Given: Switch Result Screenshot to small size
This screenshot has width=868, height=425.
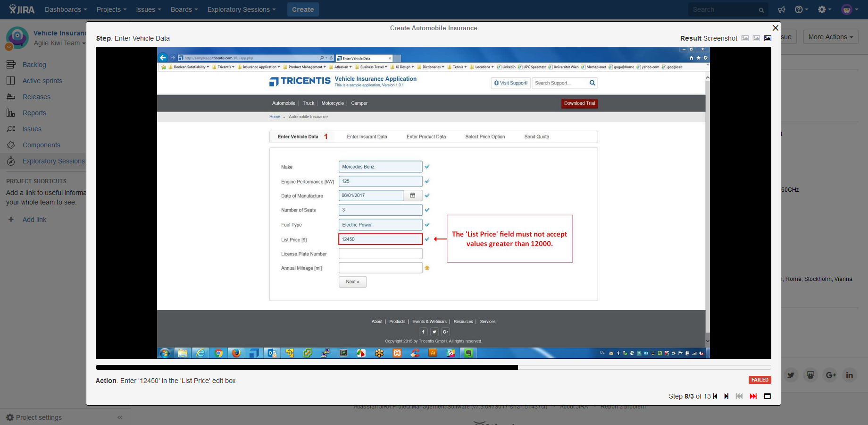Looking at the screenshot, I should (x=745, y=38).
